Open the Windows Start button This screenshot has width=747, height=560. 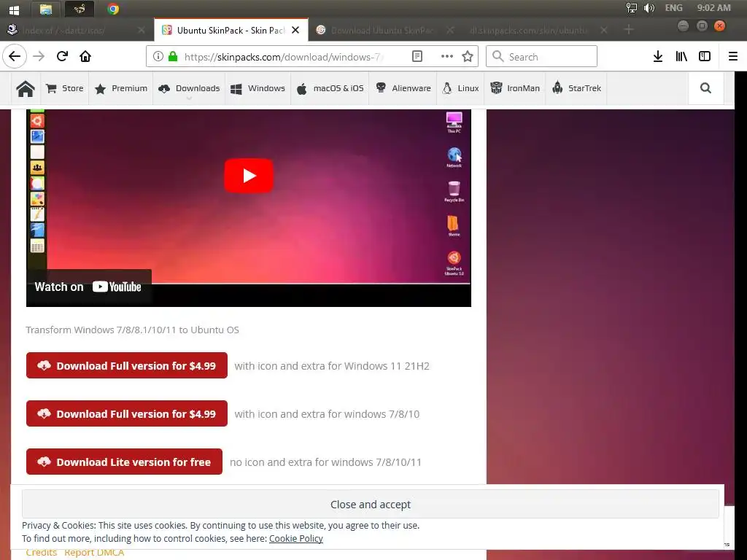coord(14,9)
